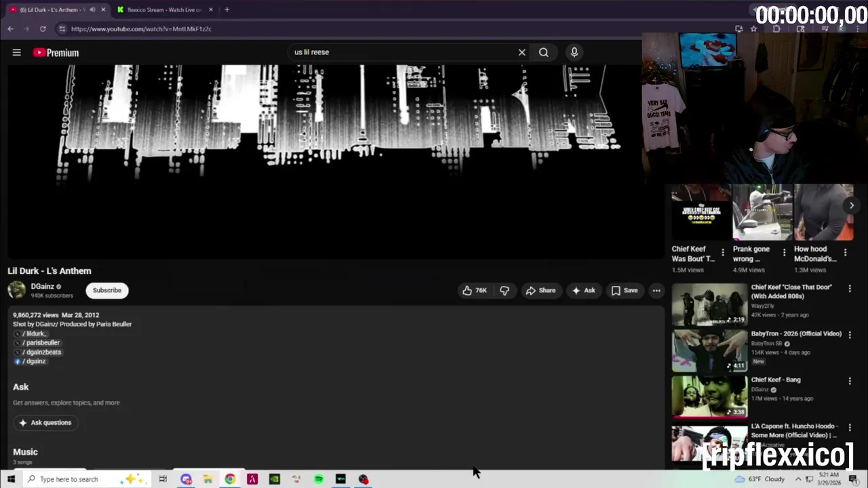Go forward with the browser forward arrow
Viewport: 868px width, 488px height.
[26, 29]
